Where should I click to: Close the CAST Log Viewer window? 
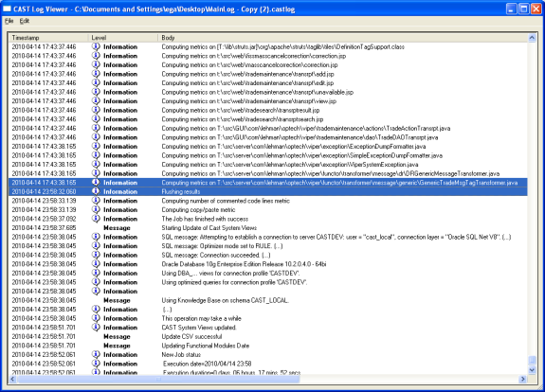click(536, 9)
